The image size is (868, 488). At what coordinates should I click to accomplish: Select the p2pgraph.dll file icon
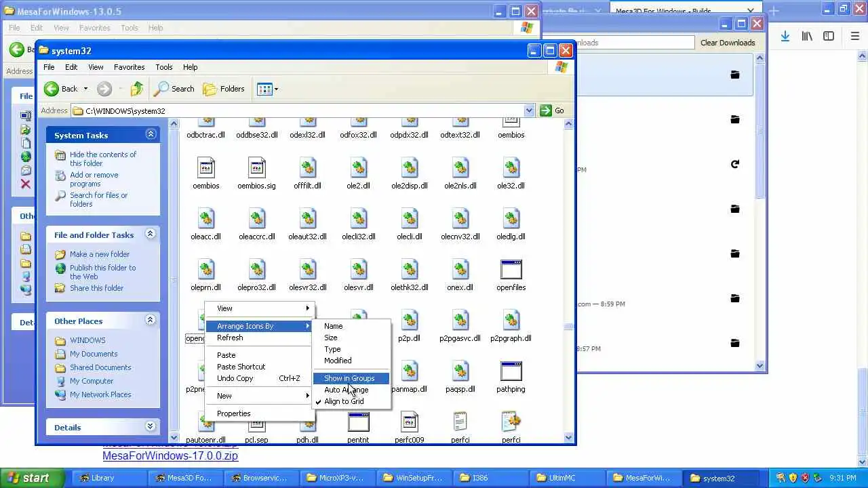coord(511,320)
